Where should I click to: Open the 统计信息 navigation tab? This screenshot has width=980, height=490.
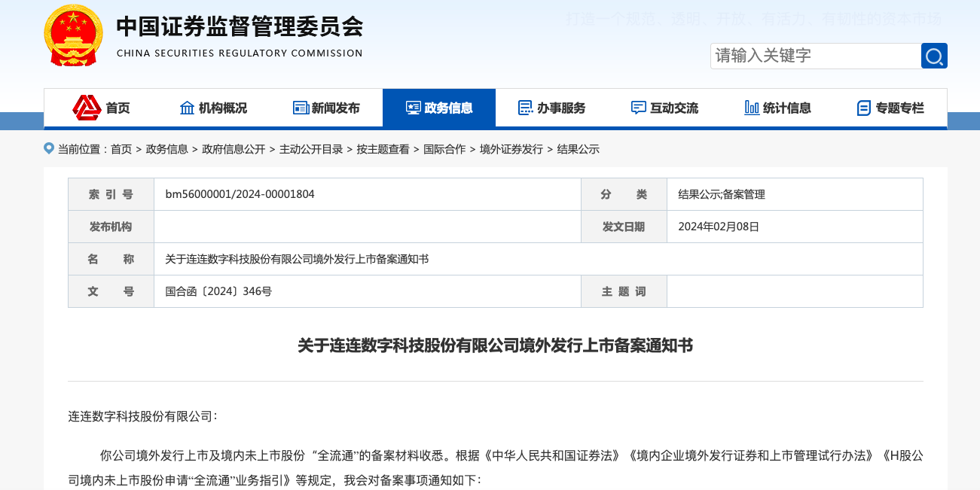coord(778,108)
